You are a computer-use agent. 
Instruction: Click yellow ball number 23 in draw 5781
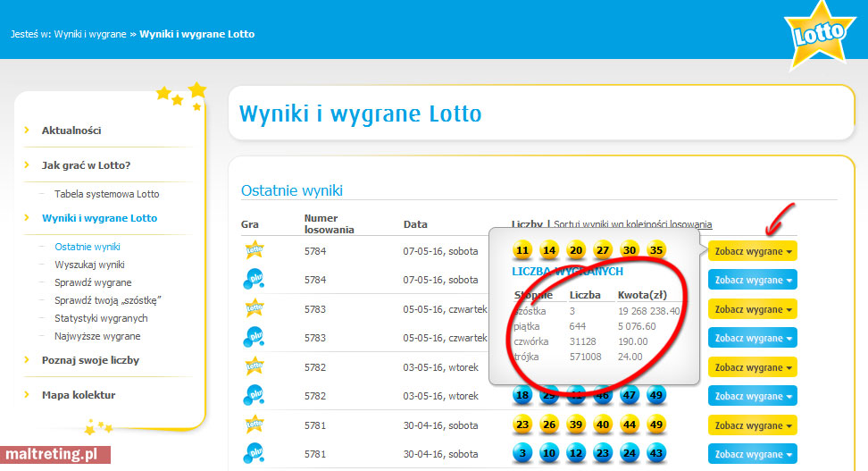click(522, 425)
